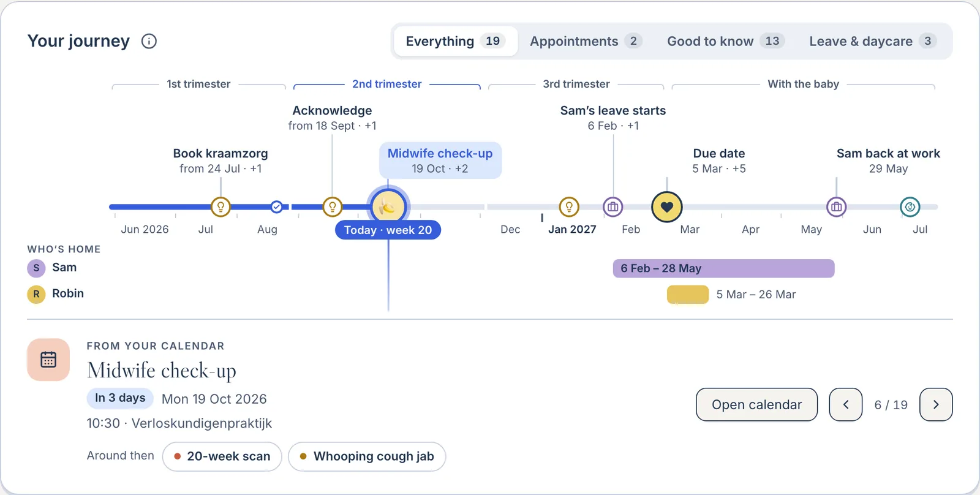Open the baby face marker near Jul
The image size is (980, 495).
910,207
